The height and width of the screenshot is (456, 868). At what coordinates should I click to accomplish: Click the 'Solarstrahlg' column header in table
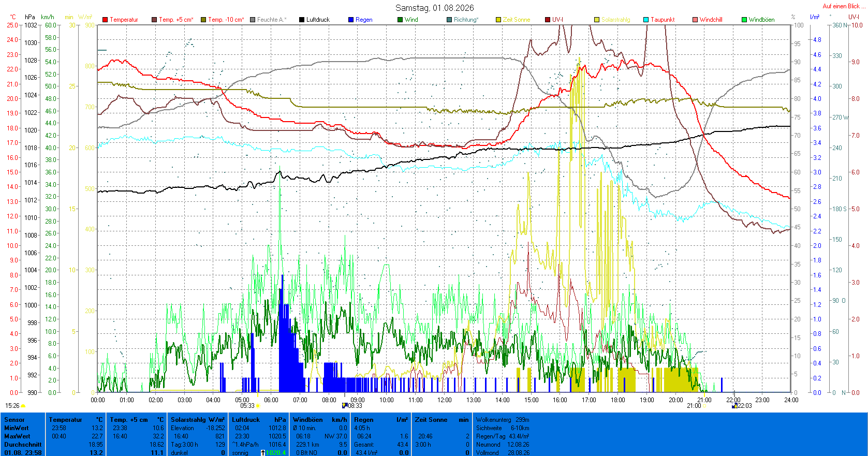coord(188,420)
